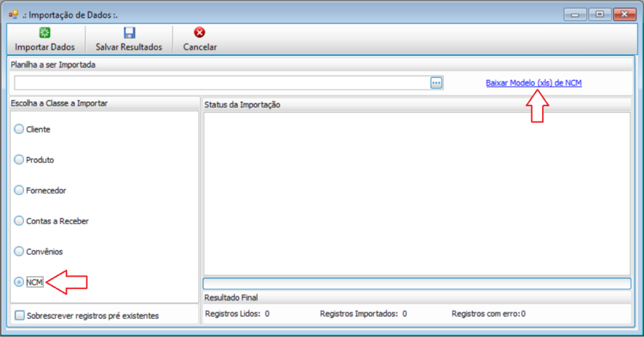Choose the Fornecedor radio option
This screenshot has height=337, width=644.
(19, 190)
